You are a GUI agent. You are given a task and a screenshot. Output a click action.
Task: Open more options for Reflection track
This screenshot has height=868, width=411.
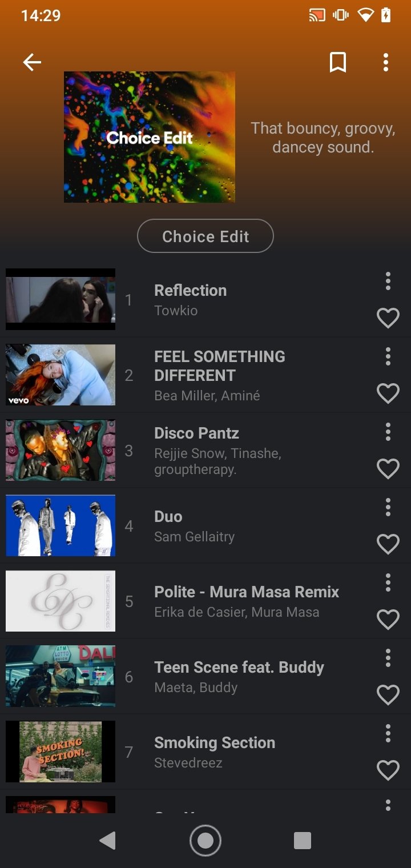coord(388,281)
